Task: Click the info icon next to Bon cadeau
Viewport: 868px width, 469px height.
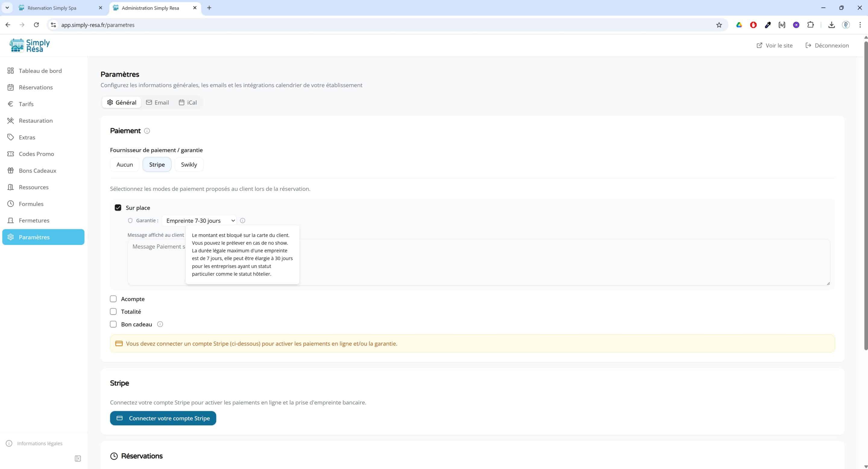Action: pyautogui.click(x=160, y=324)
